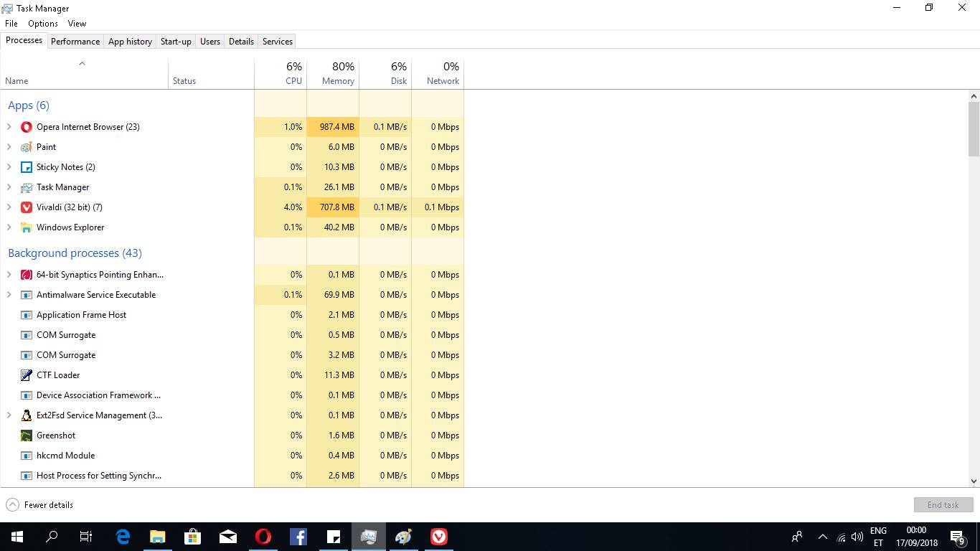
Task: Sort processes by Disk usage column
Action: pyautogui.click(x=385, y=73)
